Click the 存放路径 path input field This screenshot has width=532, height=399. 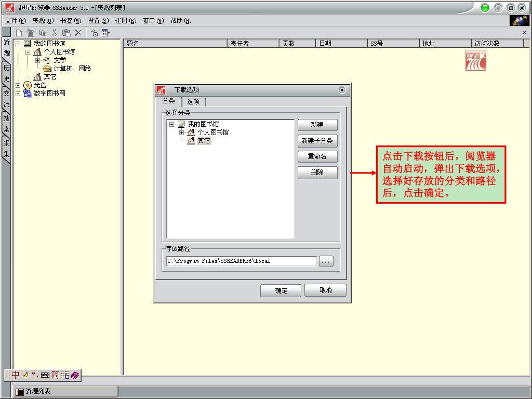pos(242,261)
